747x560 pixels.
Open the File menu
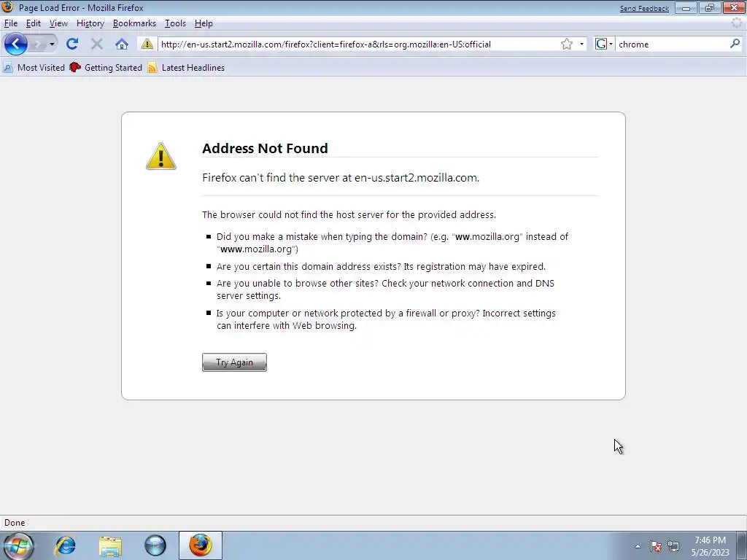point(10,23)
